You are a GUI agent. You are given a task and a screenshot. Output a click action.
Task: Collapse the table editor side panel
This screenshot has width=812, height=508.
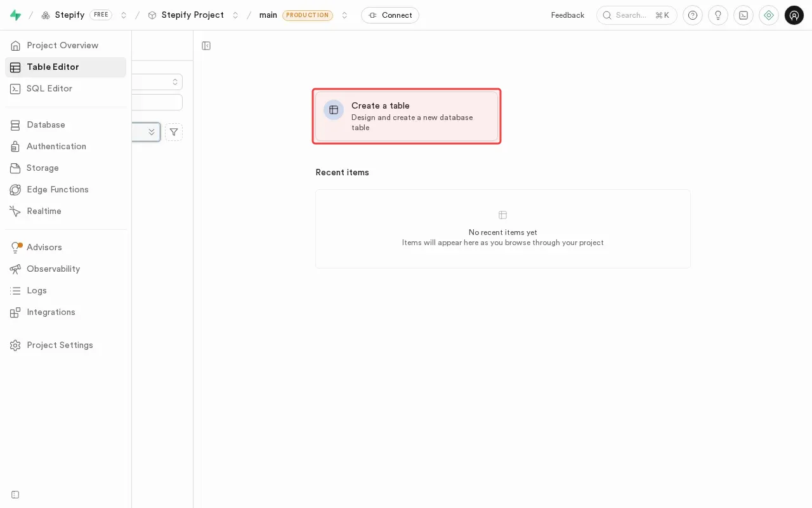click(206, 46)
